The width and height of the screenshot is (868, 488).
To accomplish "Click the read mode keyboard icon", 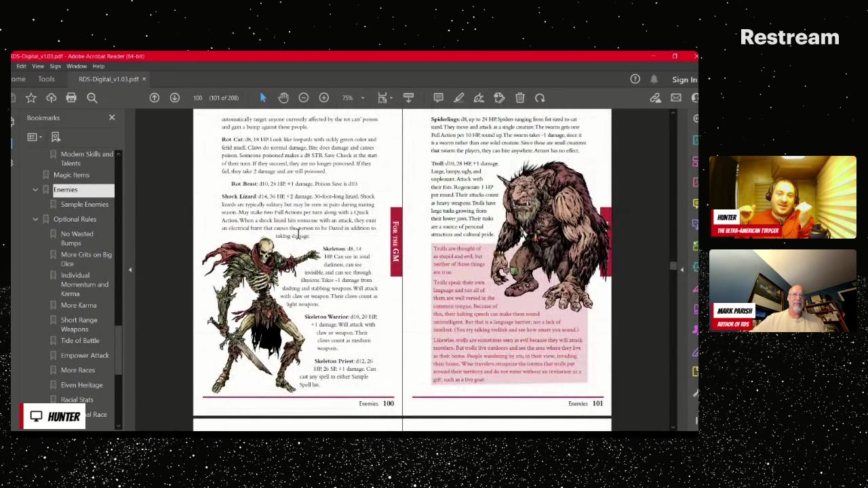I will 408,98.
